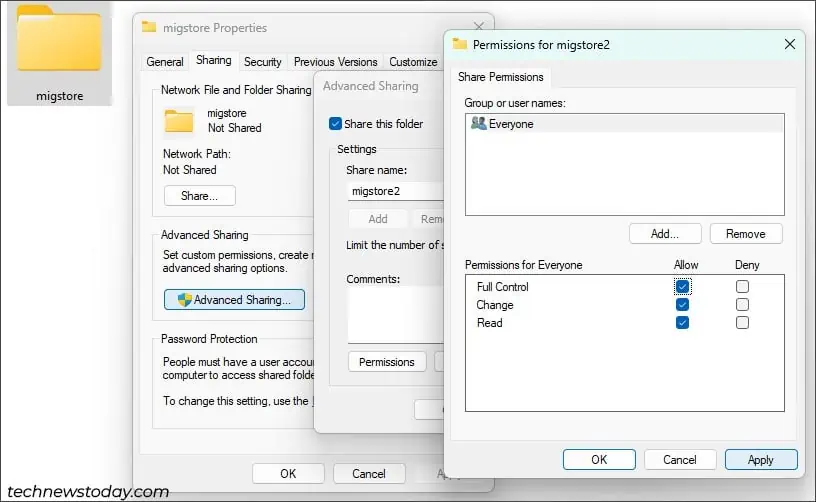Viewport: 816px width, 502px height.
Task: Select the Everyone group user icon
Action: click(x=478, y=123)
